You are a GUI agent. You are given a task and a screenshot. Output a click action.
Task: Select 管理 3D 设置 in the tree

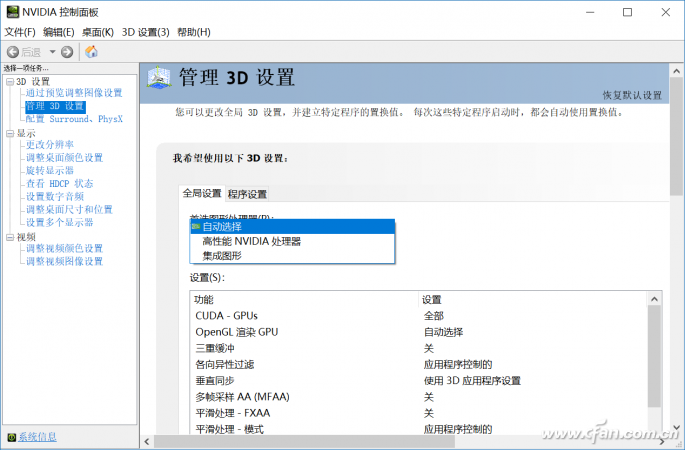[55, 106]
